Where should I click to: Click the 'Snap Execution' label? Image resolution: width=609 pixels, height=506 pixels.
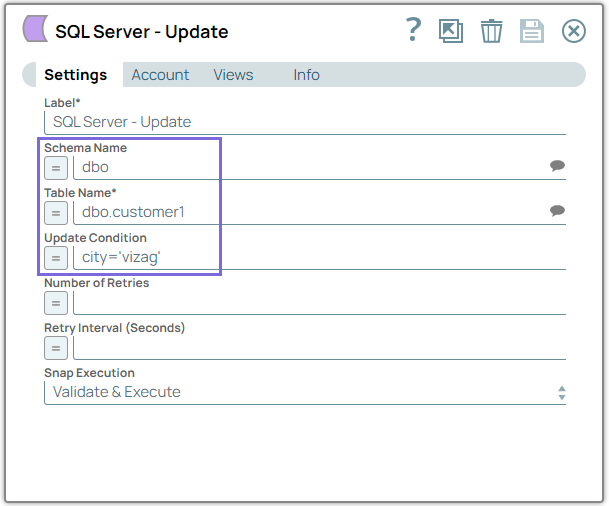[x=89, y=373]
